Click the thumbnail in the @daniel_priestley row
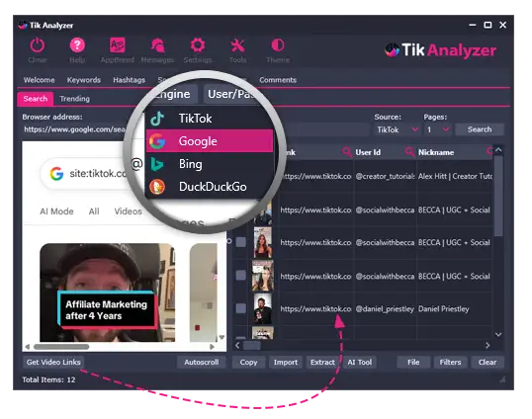This screenshot has height=419, width=532. tap(263, 308)
